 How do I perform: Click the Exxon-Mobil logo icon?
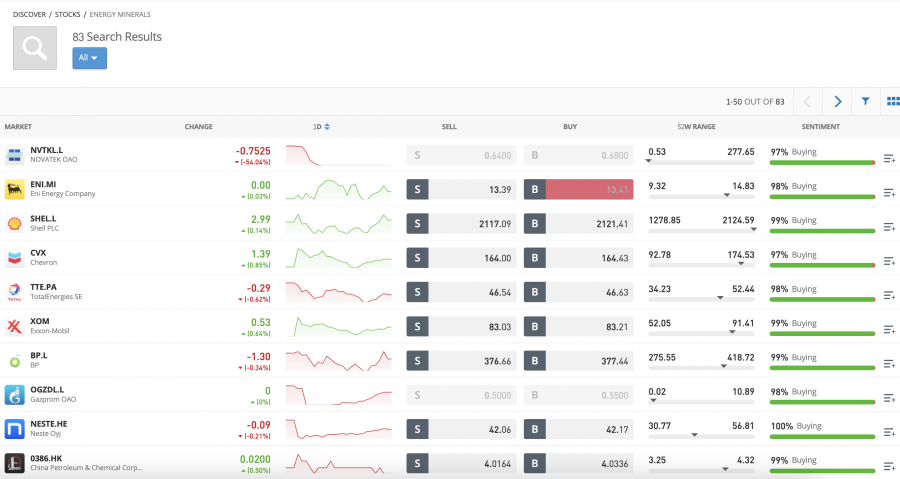[x=15, y=326]
